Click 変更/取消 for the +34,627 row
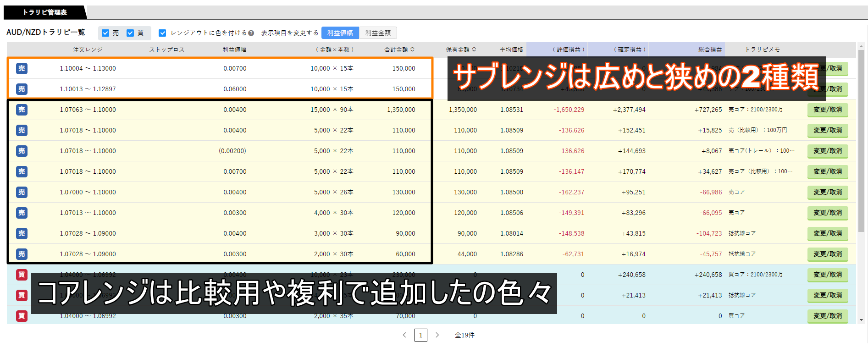 point(828,172)
